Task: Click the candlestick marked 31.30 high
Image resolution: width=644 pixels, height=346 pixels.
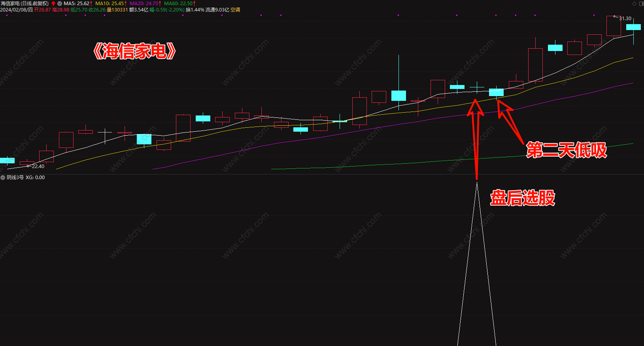Action: (x=614, y=26)
